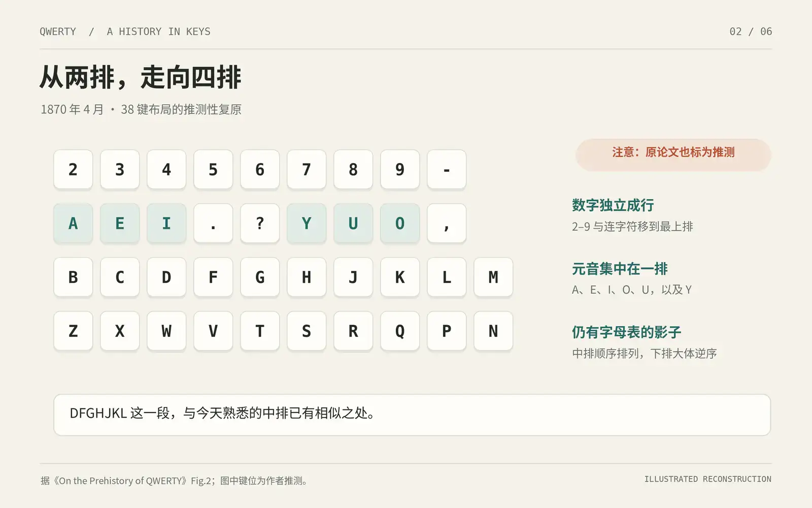Select the highlighted vowel A key
The image size is (812, 508).
point(73,223)
